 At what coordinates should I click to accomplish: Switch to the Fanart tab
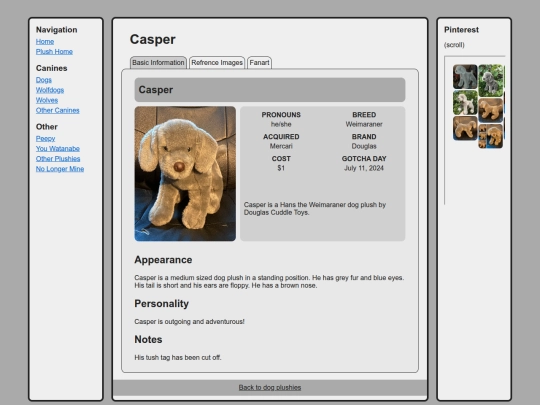point(259,63)
